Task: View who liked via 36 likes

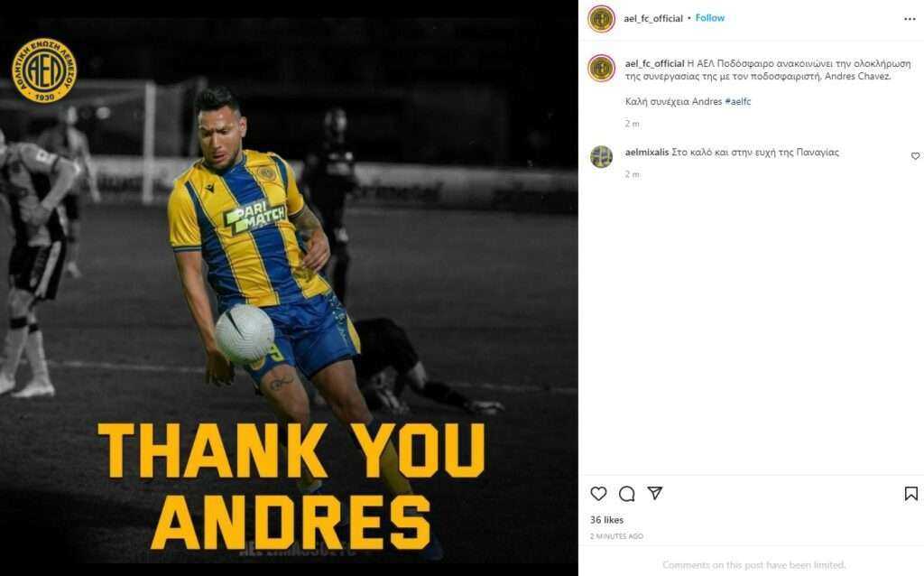Action: (x=606, y=519)
